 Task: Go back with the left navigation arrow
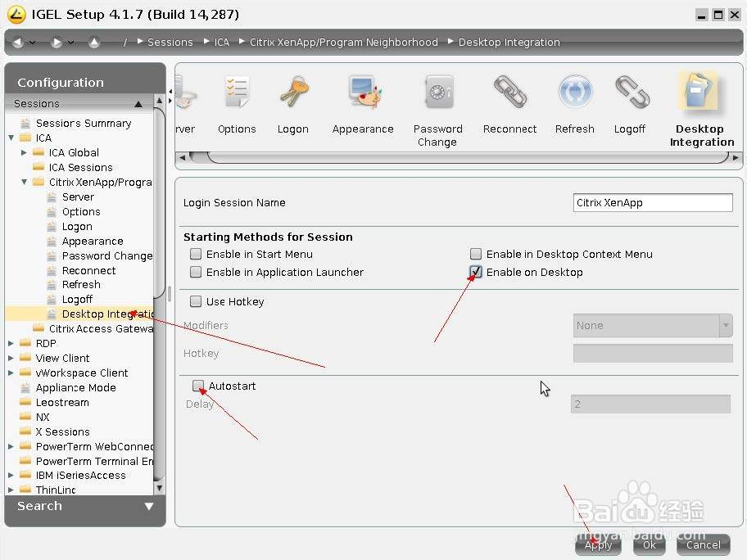pos(18,43)
